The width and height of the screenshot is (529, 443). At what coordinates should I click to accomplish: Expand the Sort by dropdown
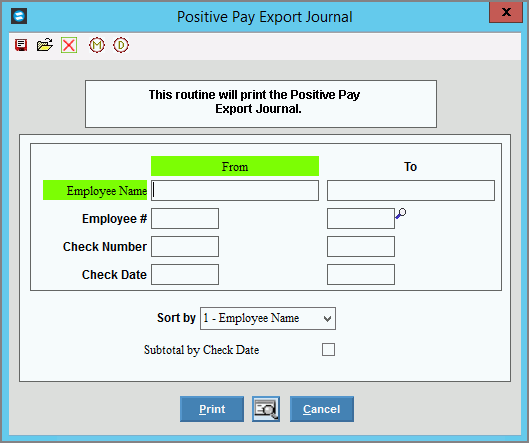268,318
